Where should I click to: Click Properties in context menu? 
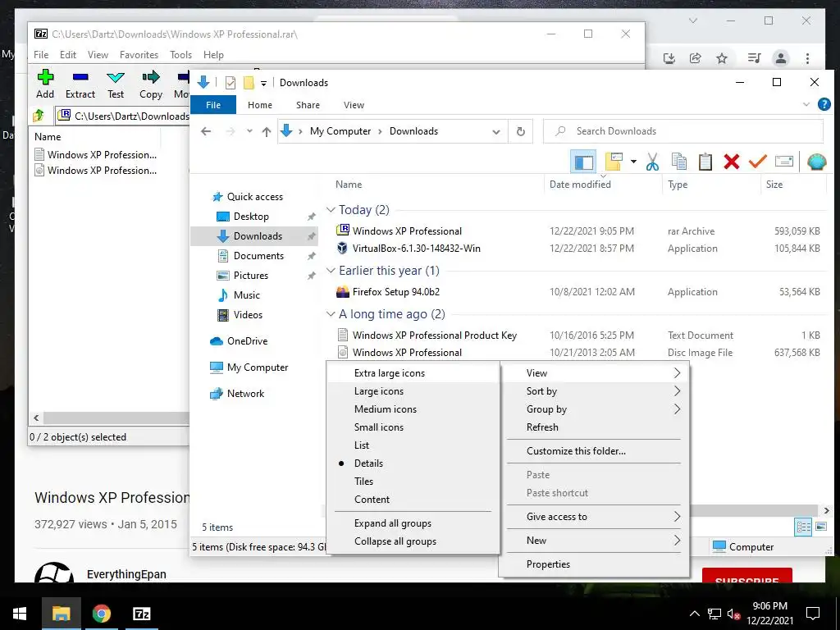[594, 564]
